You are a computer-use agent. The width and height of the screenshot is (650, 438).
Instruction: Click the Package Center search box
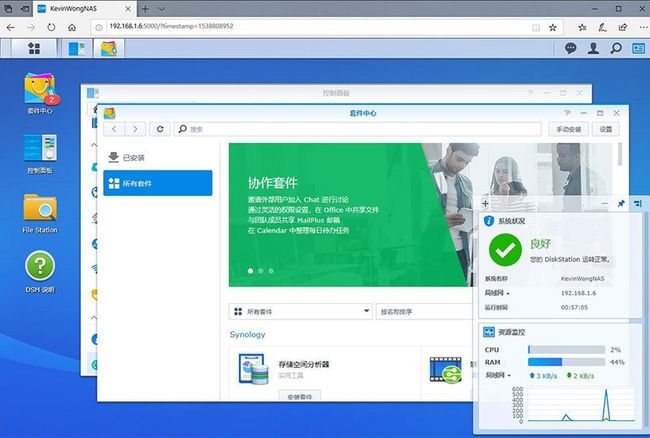point(358,129)
